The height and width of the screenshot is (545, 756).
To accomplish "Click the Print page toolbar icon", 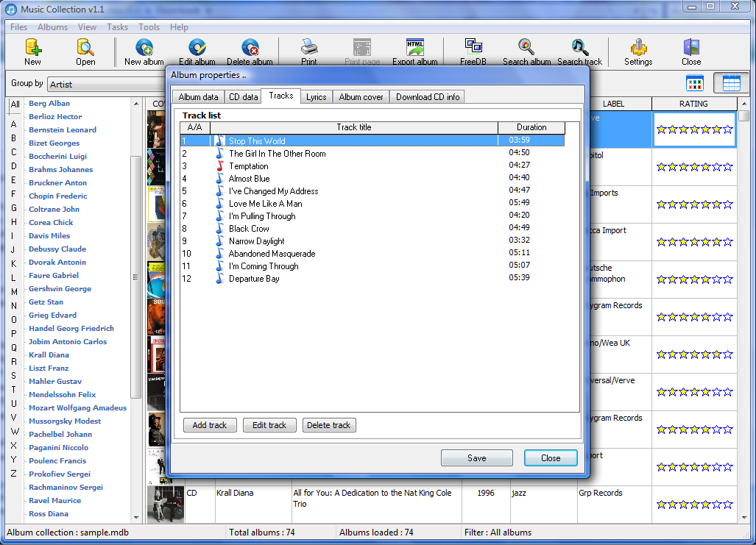I will click(x=362, y=47).
